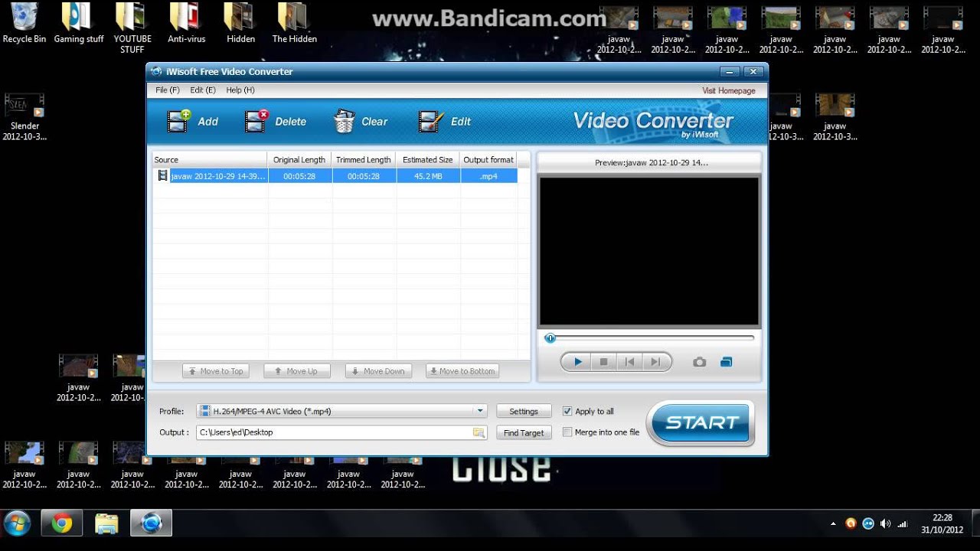Click the Estimated Size column header
This screenshot has height=551, width=980.
(x=428, y=160)
